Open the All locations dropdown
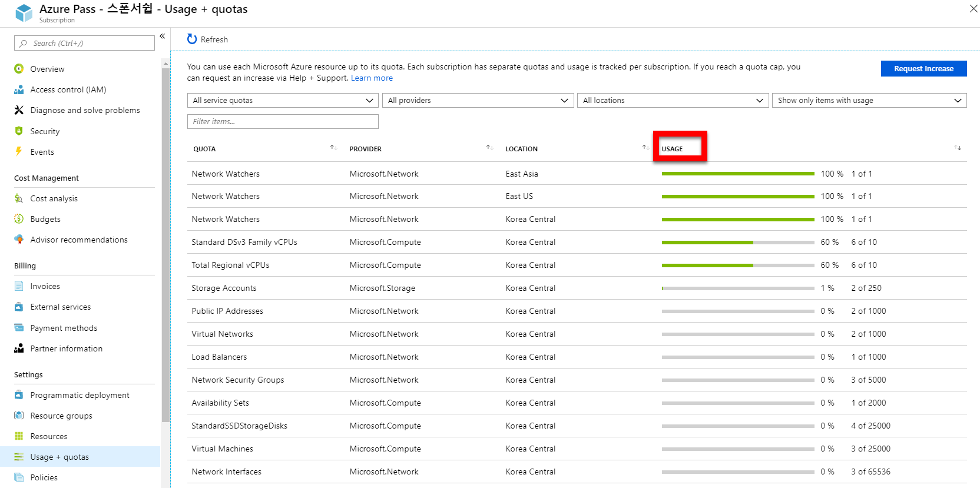Viewport: 980px width, 488px height. pyautogui.click(x=673, y=100)
